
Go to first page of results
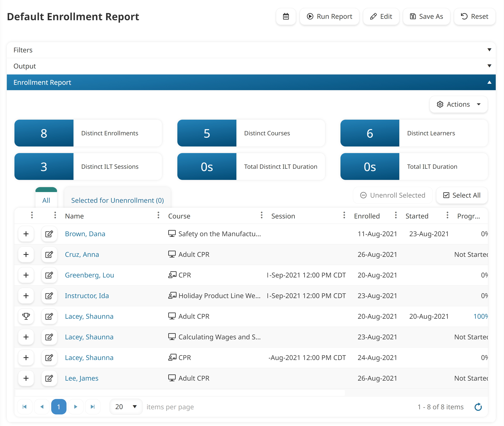click(x=25, y=407)
